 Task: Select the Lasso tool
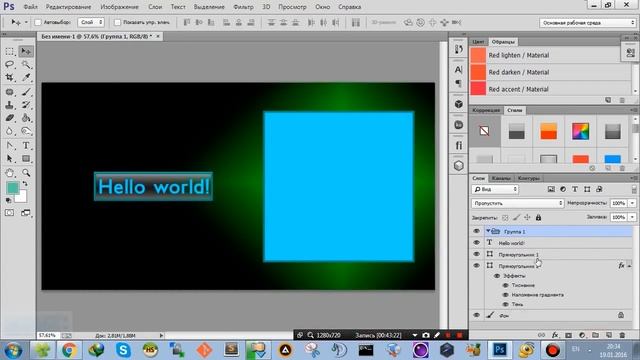(x=10, y=64)
